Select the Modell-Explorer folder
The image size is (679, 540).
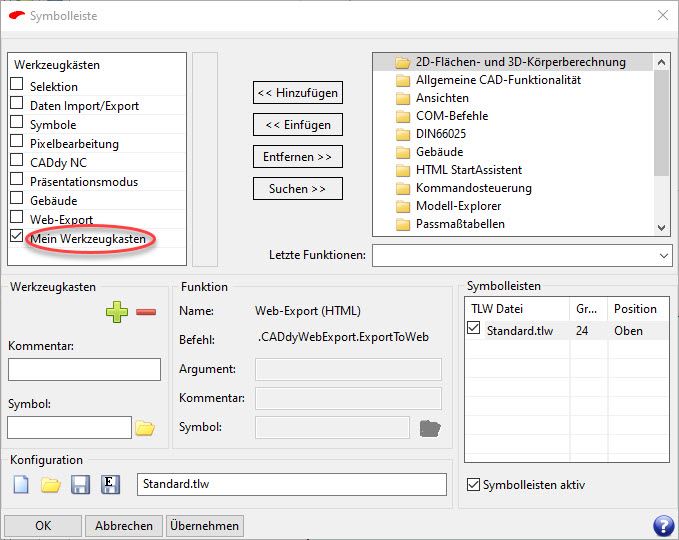click(448, 206)
